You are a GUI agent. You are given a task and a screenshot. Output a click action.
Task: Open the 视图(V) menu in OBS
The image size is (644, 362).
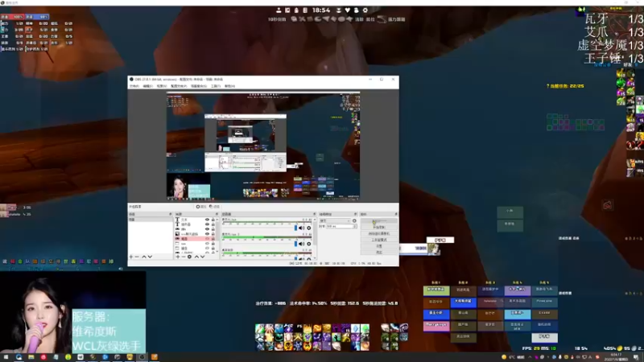tap(162, 86)
